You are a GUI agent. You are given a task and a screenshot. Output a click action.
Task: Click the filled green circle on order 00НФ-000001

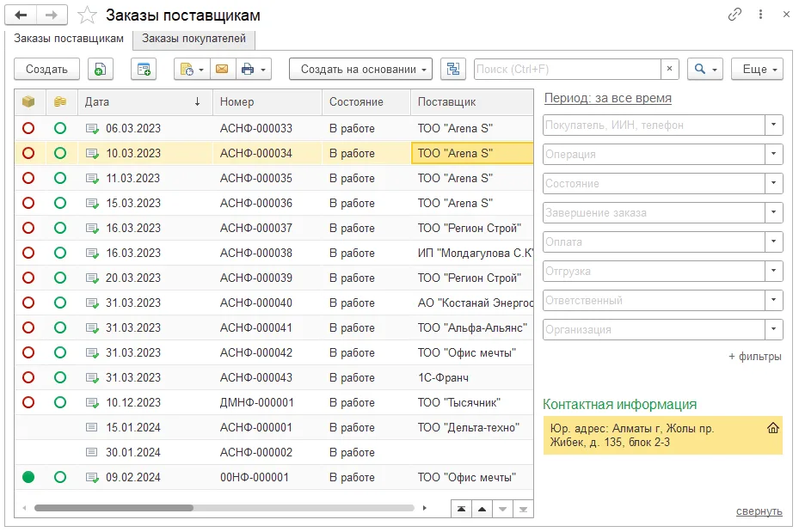(x=28, y=477)
